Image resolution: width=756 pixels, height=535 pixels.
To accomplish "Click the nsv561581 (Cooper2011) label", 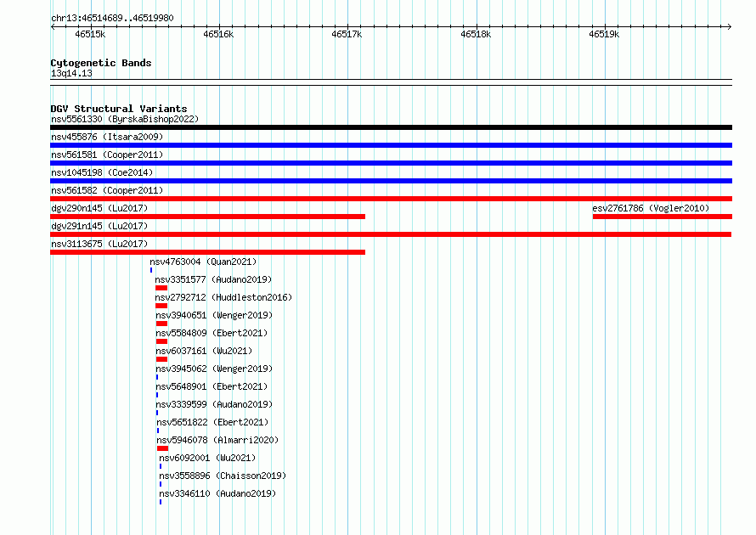I will [107, 155].
